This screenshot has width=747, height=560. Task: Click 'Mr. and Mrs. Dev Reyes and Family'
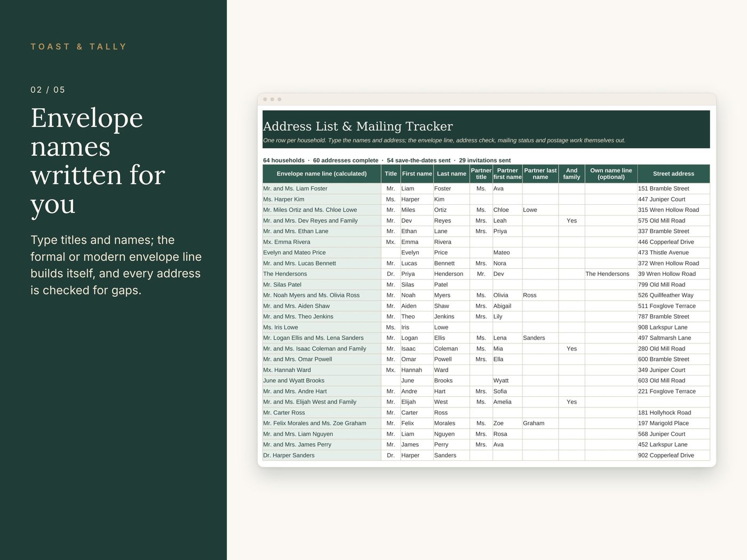(322, 221)
